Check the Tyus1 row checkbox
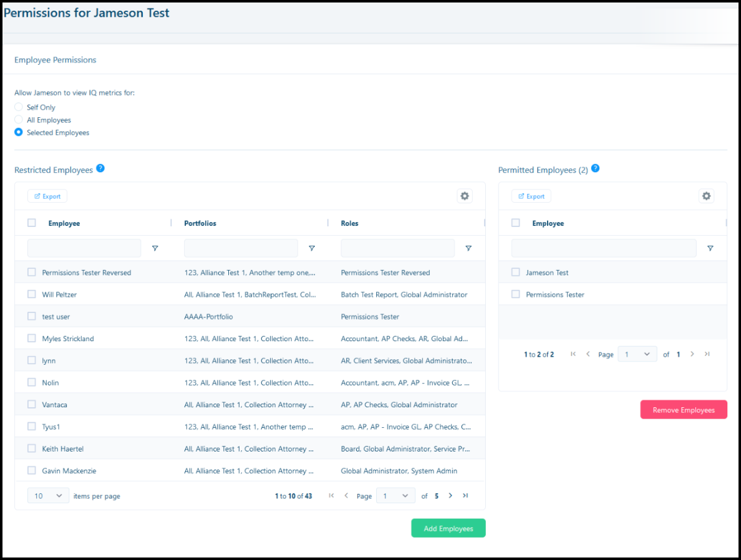741x560 pixels. (x=32, y=427)
